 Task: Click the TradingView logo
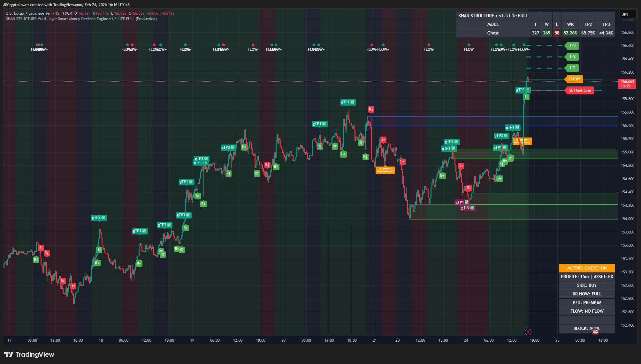tap(29, 354)
